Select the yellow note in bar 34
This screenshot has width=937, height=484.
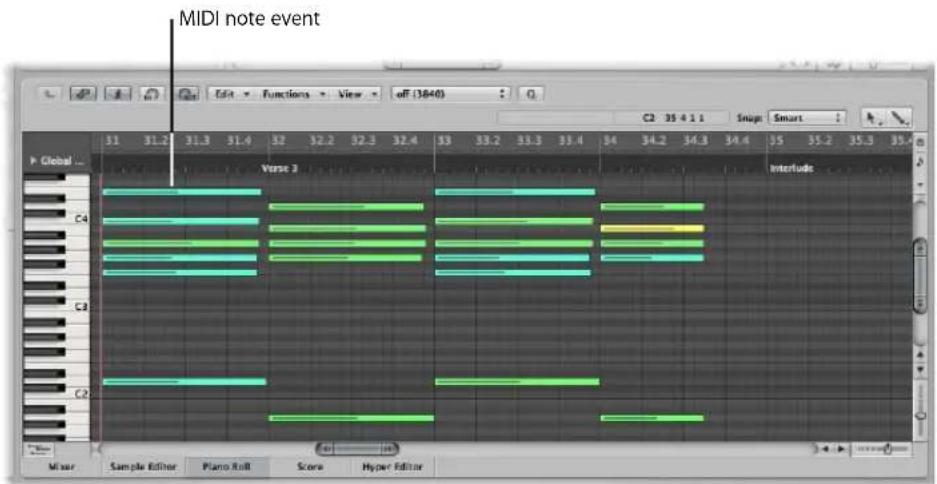[x=652, y=228]
